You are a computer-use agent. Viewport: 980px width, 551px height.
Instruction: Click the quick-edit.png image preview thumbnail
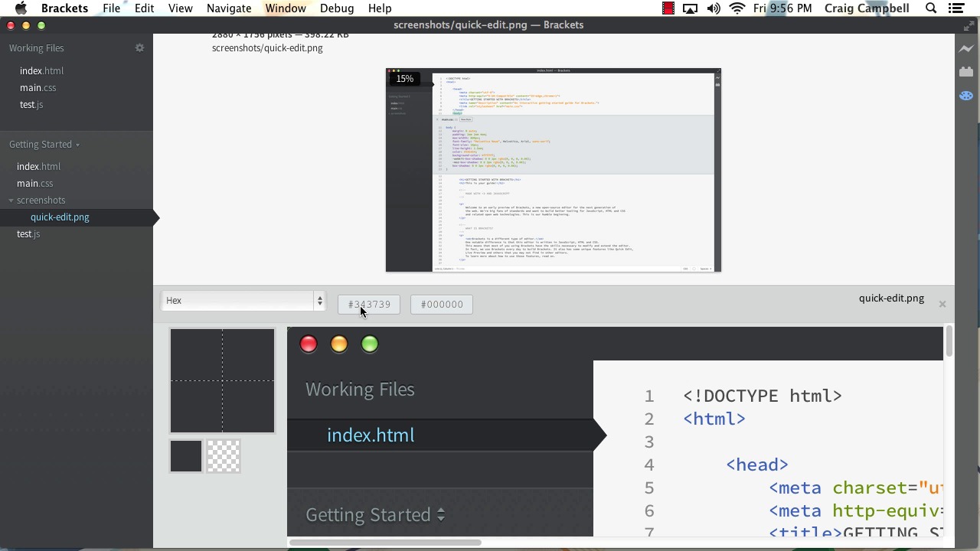click(553, 170)
